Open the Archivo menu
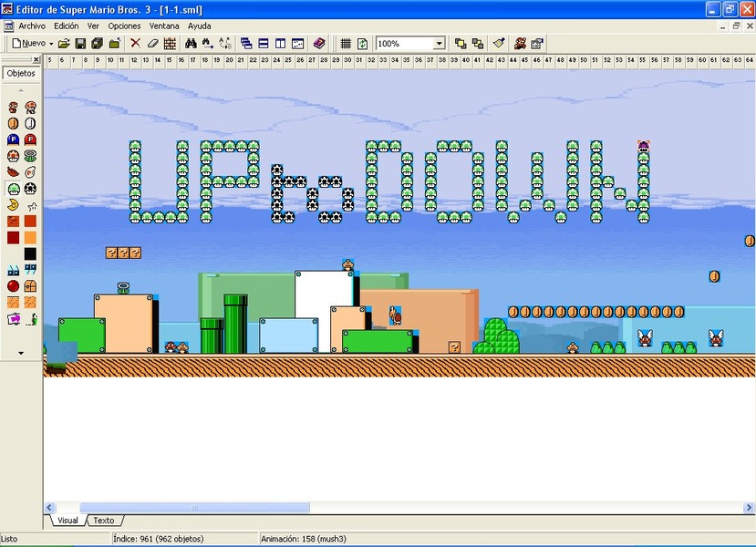This screenshot has height=547, width=756. pyautogui.click(x=31, y=26)
